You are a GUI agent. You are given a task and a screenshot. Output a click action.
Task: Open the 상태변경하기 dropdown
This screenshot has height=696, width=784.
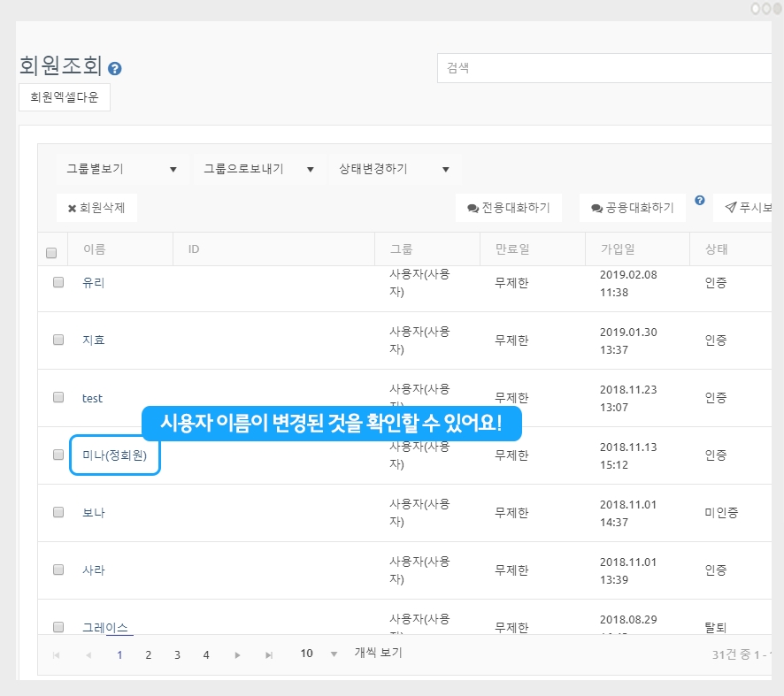395,169
